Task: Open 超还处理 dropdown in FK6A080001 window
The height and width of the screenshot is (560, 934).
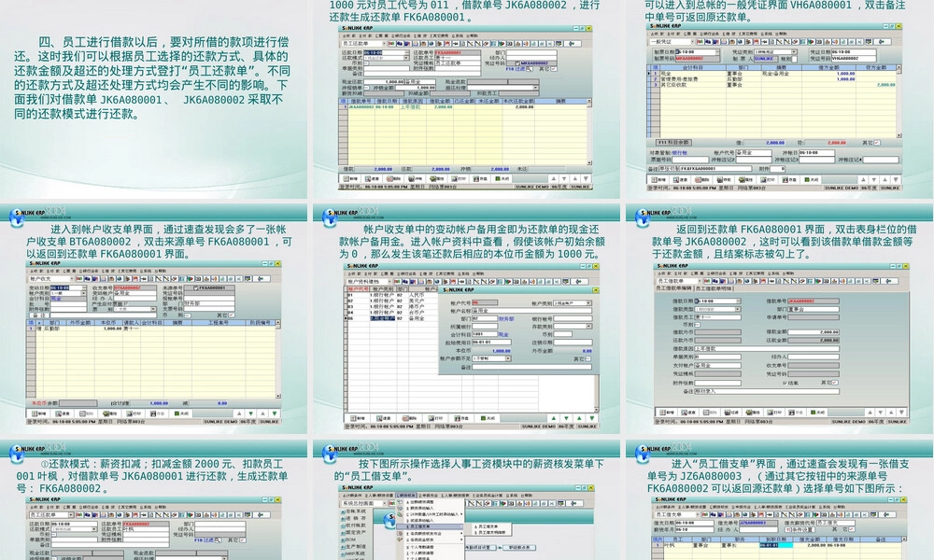Action: point(535,88)
